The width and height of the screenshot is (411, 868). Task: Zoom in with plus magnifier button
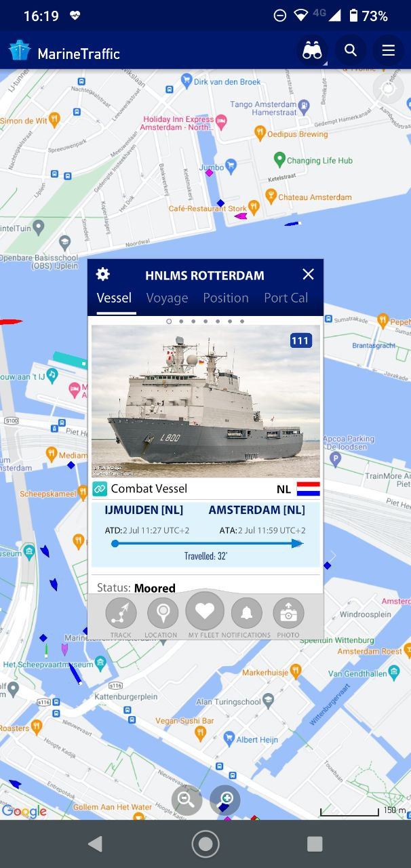tap(225, 800)
